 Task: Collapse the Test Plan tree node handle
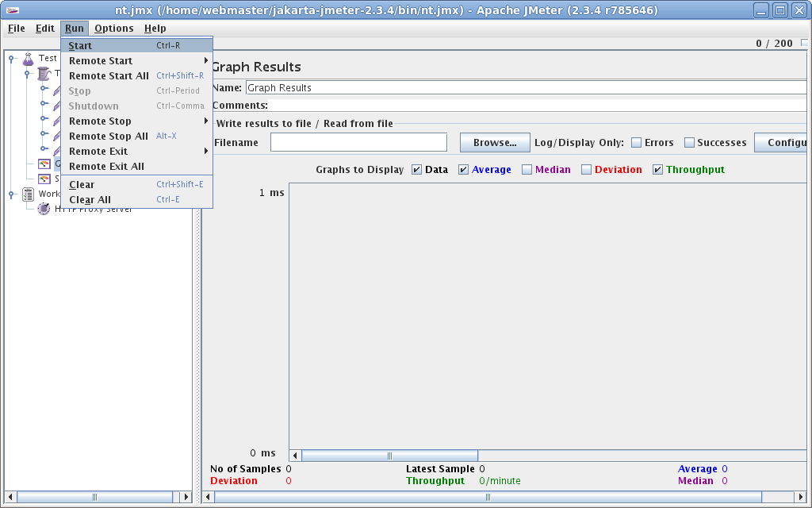[x=11, y=59]
